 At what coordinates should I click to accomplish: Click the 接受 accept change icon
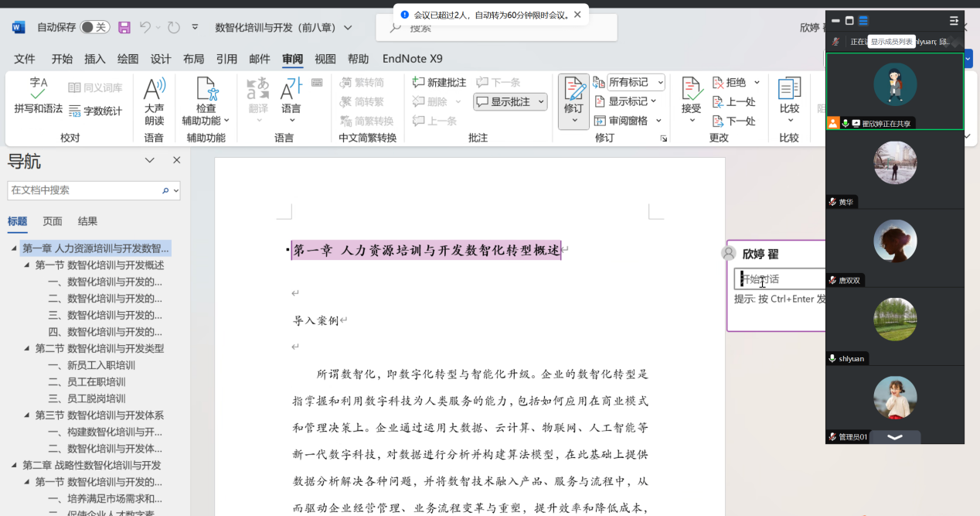[x=691, y=99]
